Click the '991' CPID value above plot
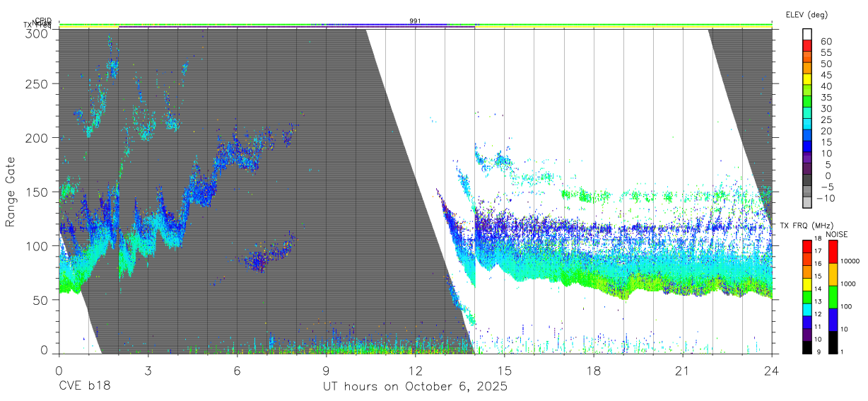Screen dimensions: 868x401 pos(416,21)
